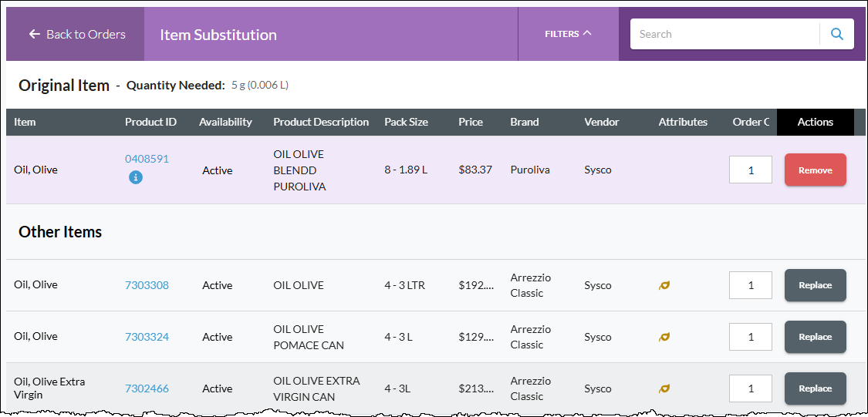Go back to Orders
Viewport: 868px width, 417px height.
pos(77,34)
